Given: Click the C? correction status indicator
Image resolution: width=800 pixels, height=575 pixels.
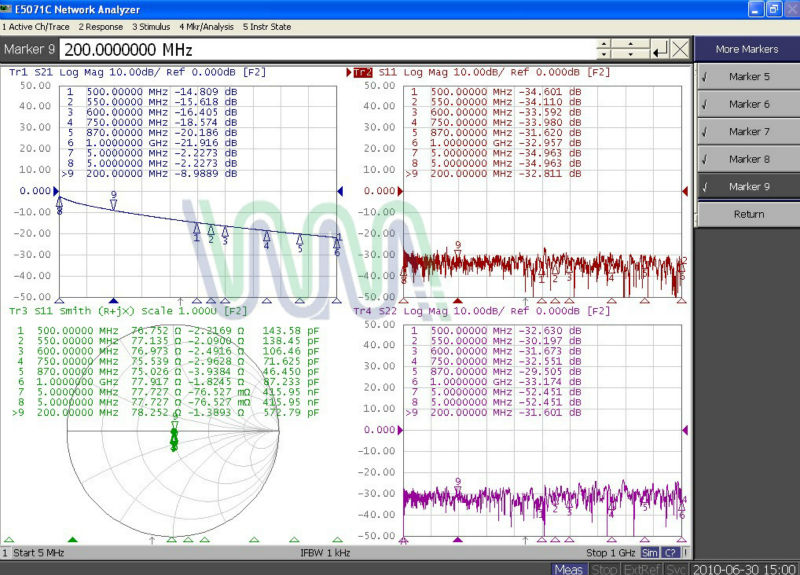Looking at the screenshot, I should pos(671,553).
